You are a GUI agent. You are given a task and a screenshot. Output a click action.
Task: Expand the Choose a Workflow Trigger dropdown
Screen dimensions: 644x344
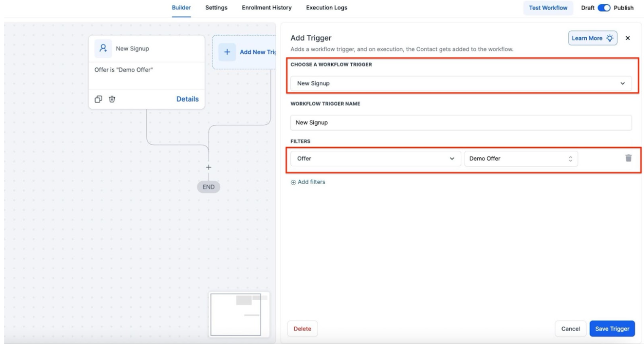460,83
